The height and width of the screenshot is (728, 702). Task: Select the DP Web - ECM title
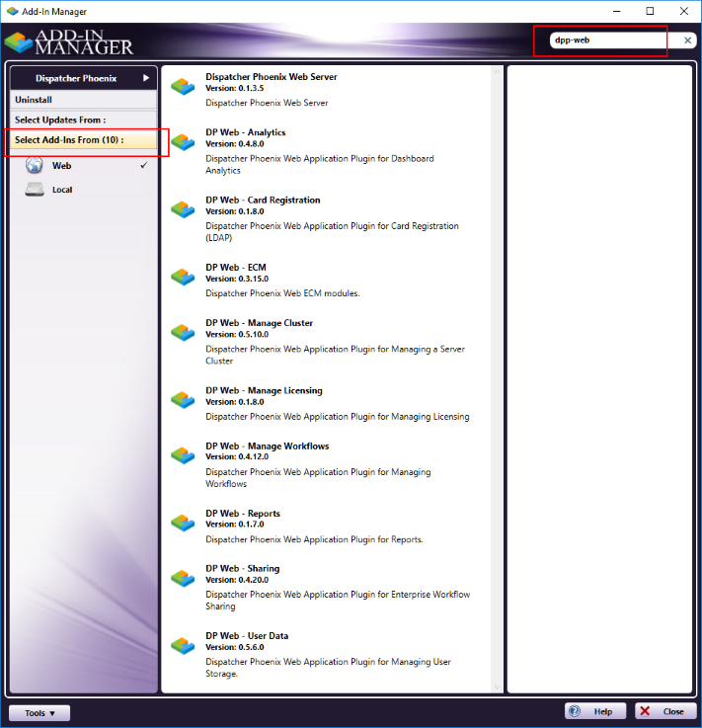click(236, 268)
